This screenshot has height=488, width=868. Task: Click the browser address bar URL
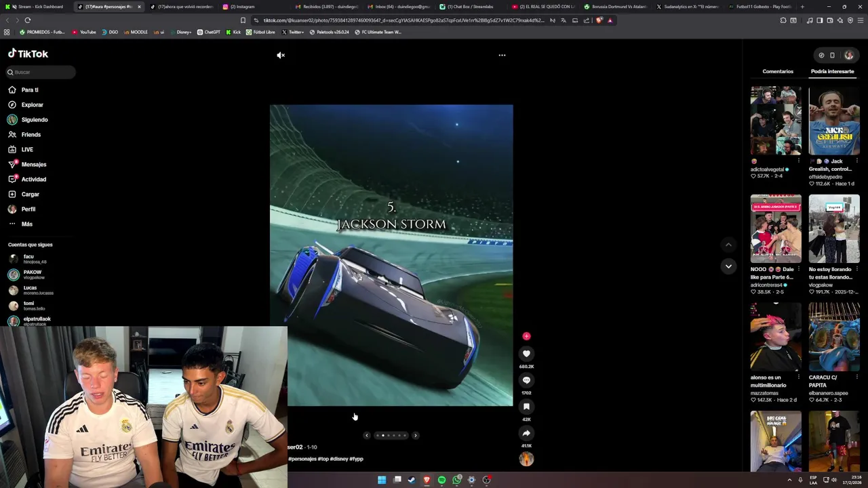[x=403, y=20]
